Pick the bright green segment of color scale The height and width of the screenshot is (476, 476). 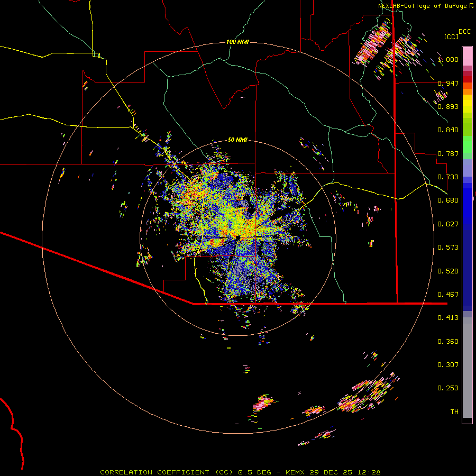click(467, 144)
